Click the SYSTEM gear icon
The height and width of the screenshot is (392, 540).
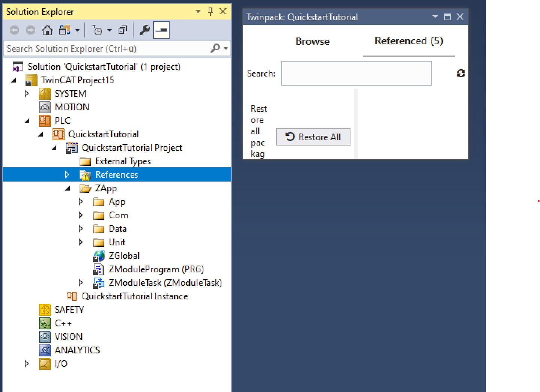(45, 93)
